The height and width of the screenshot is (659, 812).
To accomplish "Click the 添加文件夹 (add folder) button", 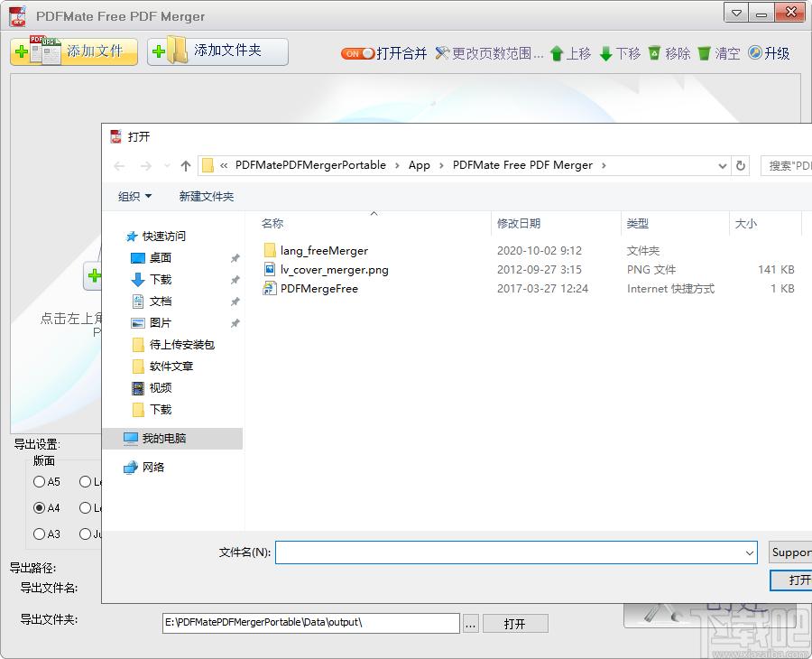I will click(x=217, y=51).
